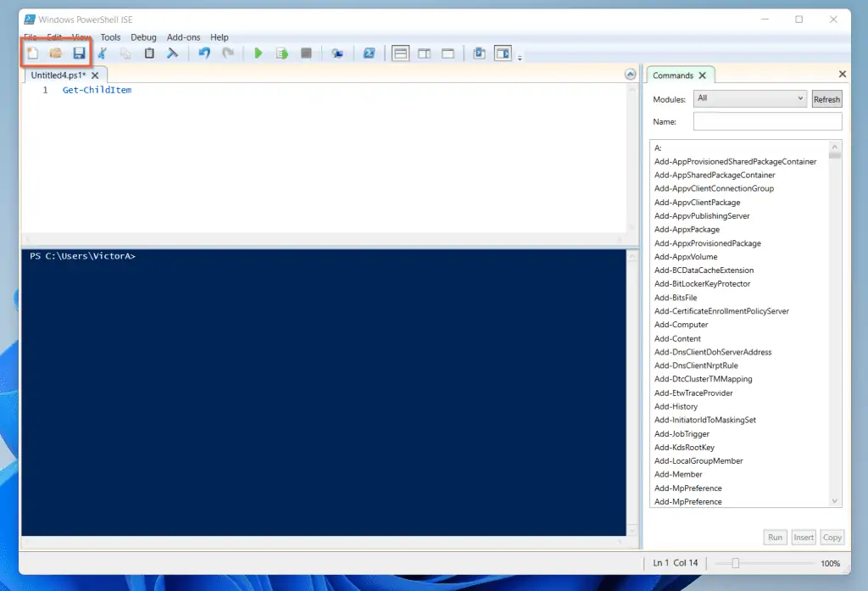The width and height of the screenshot is (868, 591).
Task: Select Add-Content command
Action: [677, 338]
